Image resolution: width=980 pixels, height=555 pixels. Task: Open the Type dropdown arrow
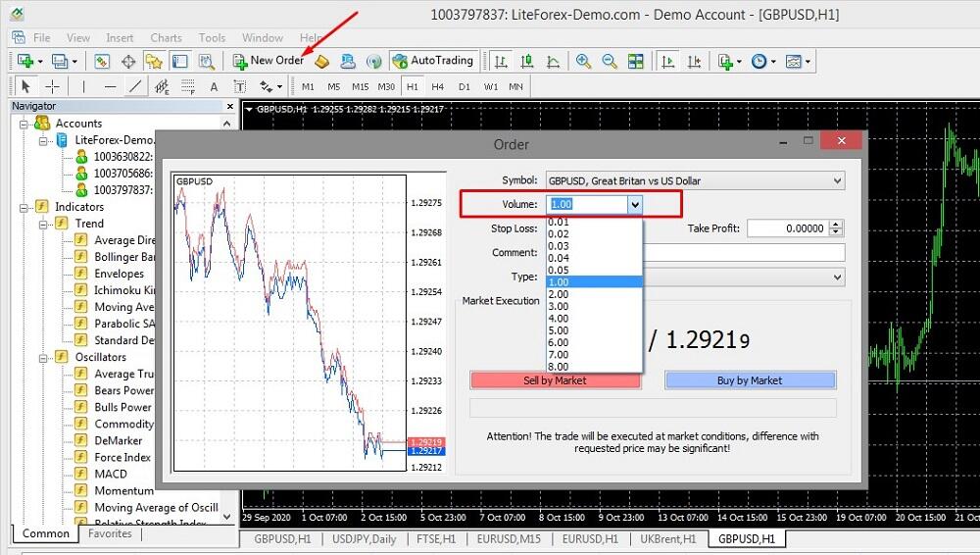(x=837, y=277)
